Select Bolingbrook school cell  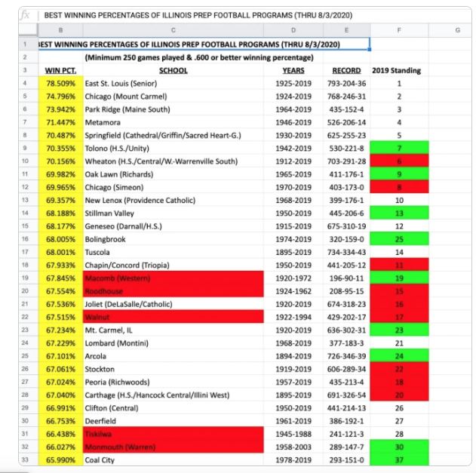[173, 239]
